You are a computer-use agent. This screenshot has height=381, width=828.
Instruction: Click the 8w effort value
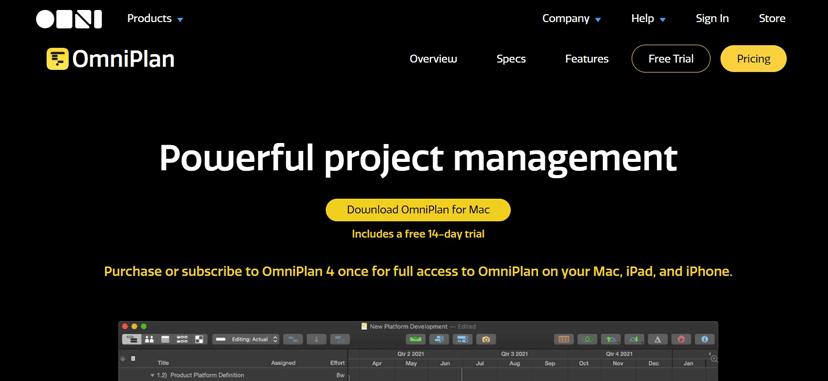[340, 375]
